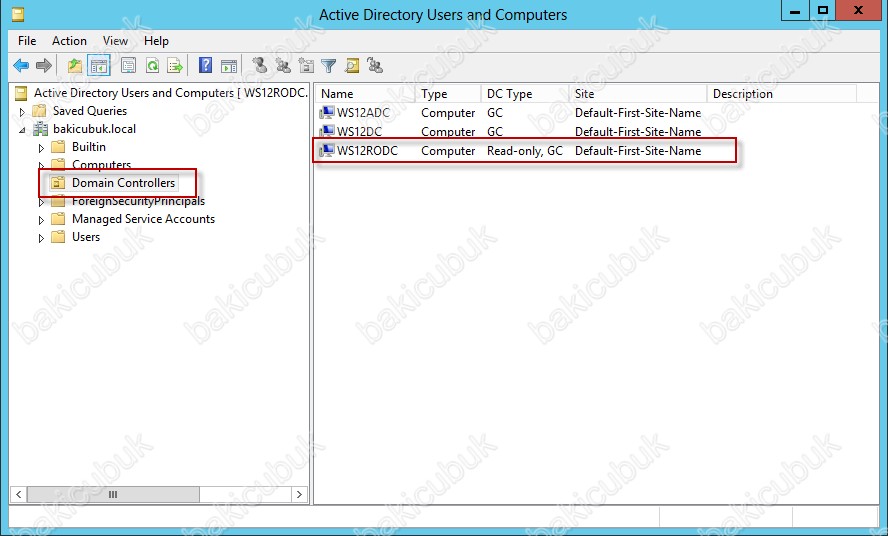
Task: Select the Domain Controllers tree item
Action: coord(123,182)
